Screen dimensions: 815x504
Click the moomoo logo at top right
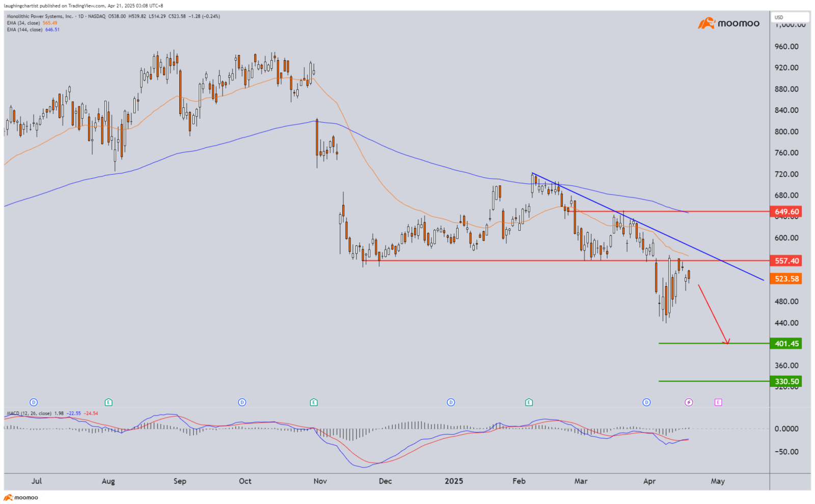(x=729, y=23)
